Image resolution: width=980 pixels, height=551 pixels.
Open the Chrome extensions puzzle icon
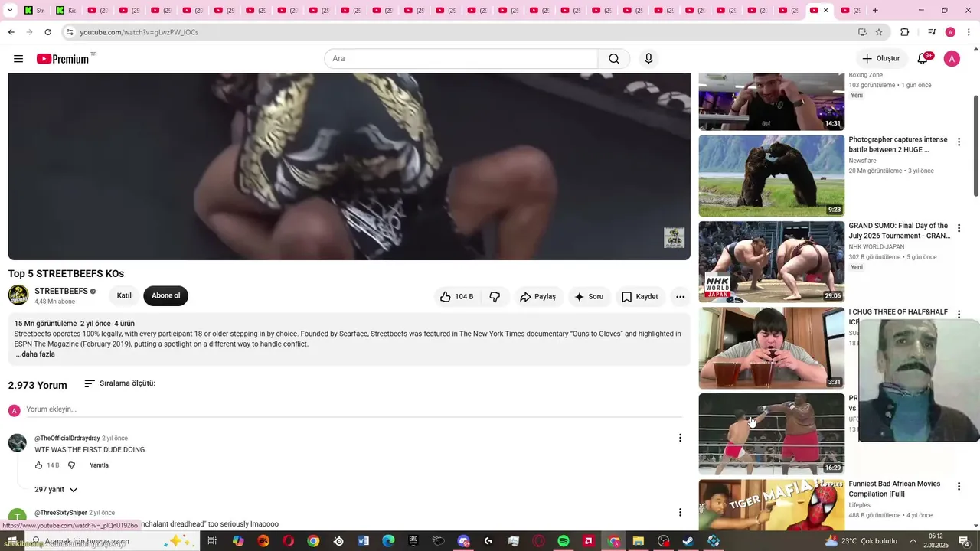coord(904,32)
